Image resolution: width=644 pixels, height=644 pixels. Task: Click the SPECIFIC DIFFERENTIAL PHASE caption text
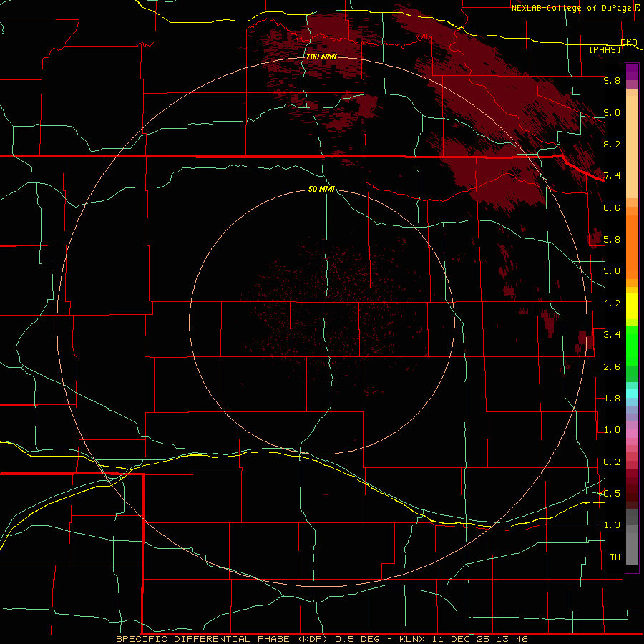coord(205,639)
